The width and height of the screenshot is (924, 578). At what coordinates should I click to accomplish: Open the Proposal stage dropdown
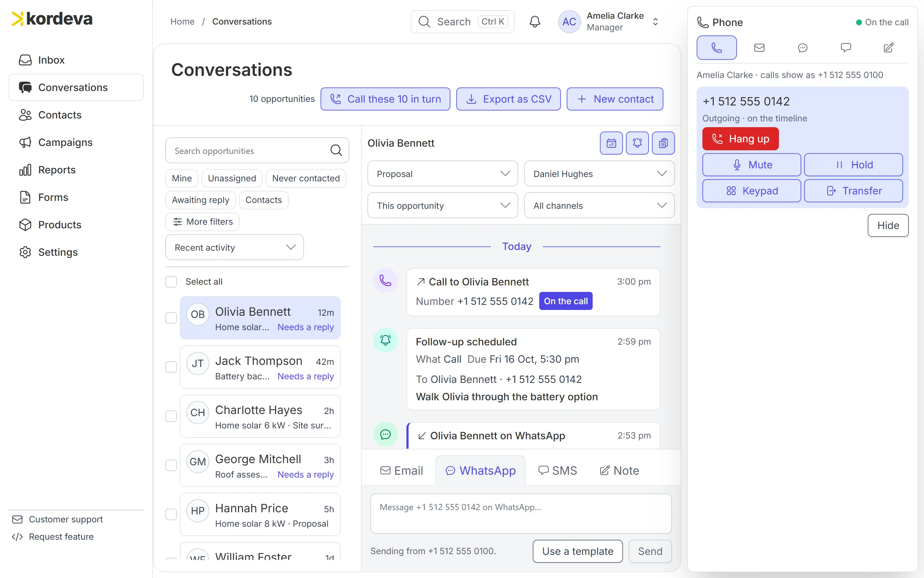(443, 173)
